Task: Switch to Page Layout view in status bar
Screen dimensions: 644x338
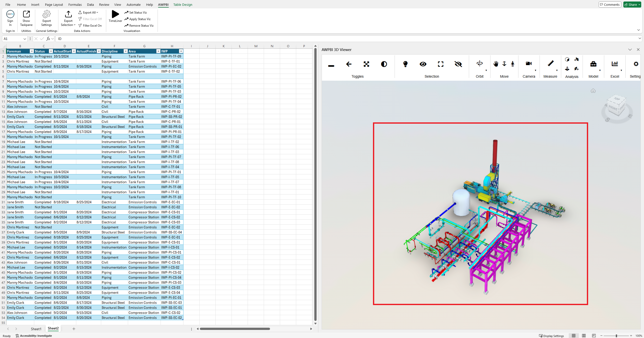Action: pyautogui.click(x=584, y=336)
